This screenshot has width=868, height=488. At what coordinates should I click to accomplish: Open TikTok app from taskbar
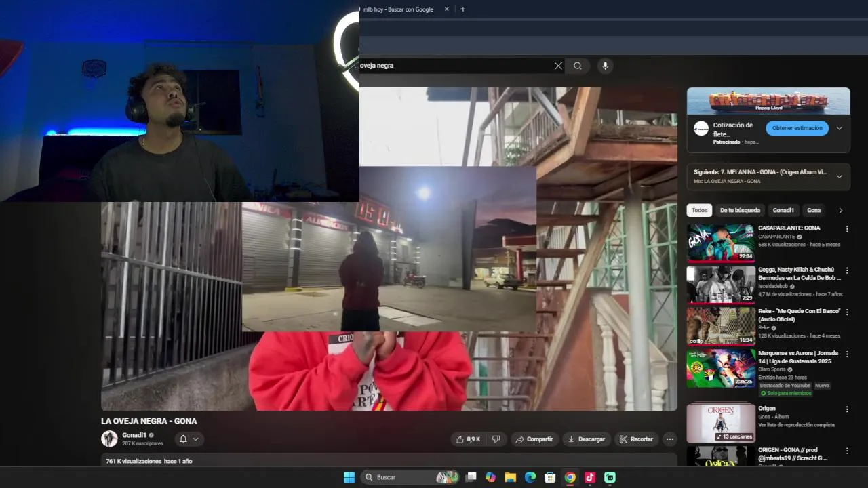(x=590, y=477)
